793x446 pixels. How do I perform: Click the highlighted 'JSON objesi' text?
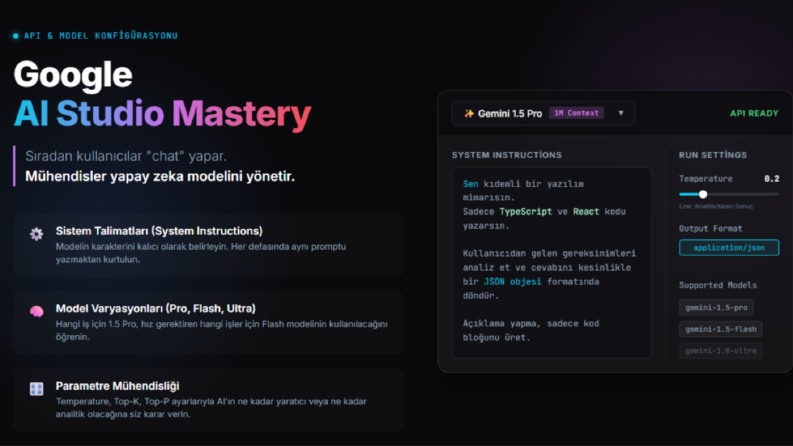(512, 281)
